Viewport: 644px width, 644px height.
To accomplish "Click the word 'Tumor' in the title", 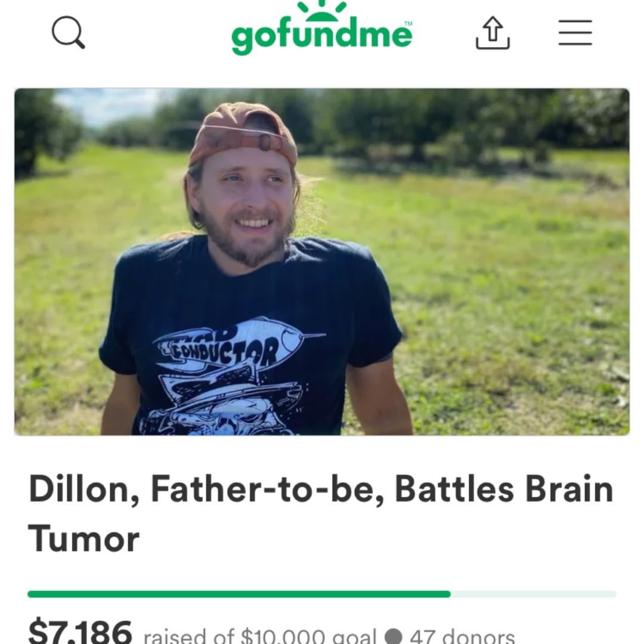I will [84, 538].
